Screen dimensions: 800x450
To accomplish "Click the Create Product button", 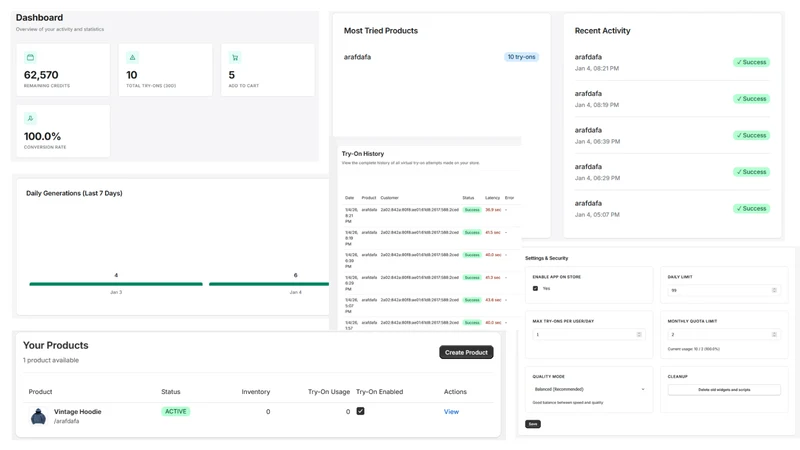I will click(466, 353).
